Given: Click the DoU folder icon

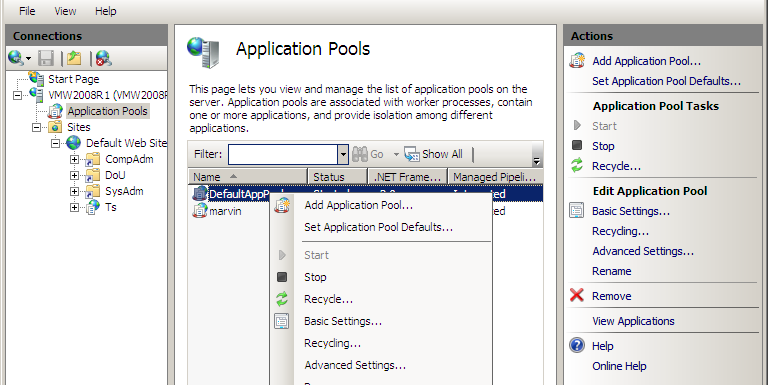Looking at the screenshot, I should tap(93, 175).
